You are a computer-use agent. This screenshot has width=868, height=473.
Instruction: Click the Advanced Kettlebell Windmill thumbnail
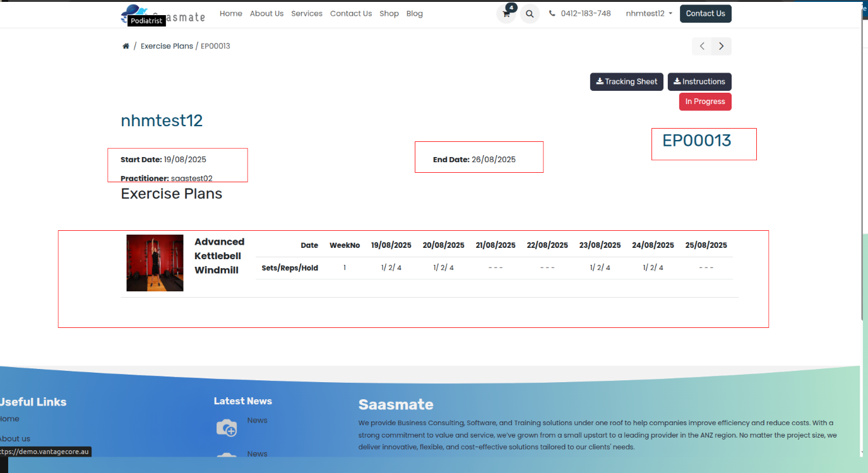[155, 263]
